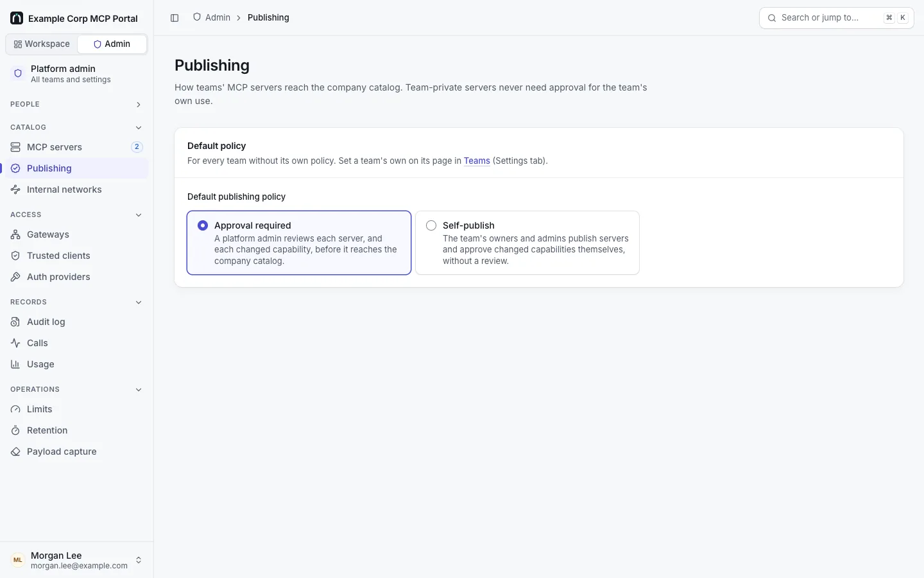The height and width of the screenshot is (578, 924).
Task: Click the Publishing breadcrumb text
Action: tap(268, 17)
